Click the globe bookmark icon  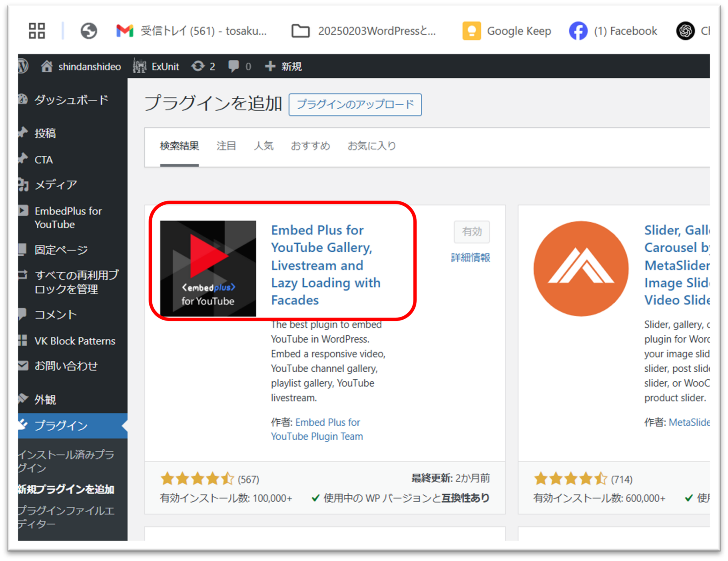tap(89, 31)
